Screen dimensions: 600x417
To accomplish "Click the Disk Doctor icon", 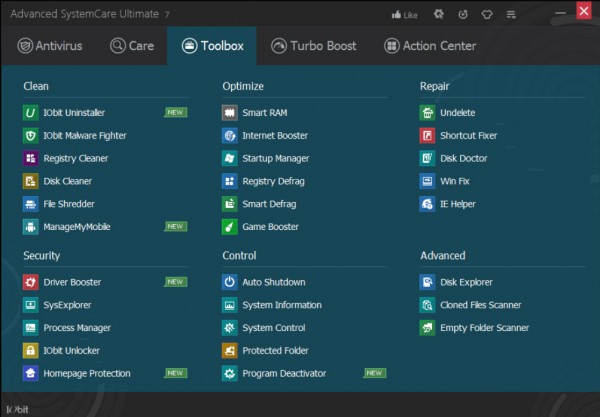I will [427, 158].
